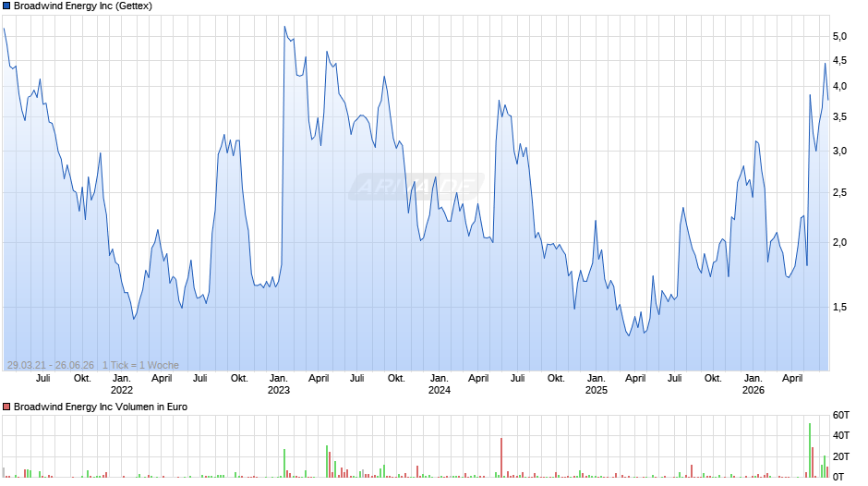Screen dimensions: 868x486
Task: Click the tallest green volume bar in 2026
Action: (809, 450)
